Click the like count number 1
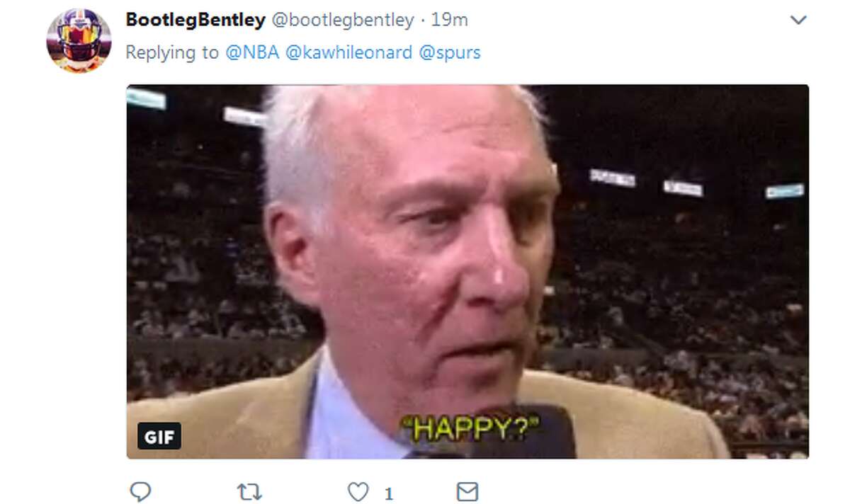The height and width of the screenshot is (504, 850). [x=389, y=493]
